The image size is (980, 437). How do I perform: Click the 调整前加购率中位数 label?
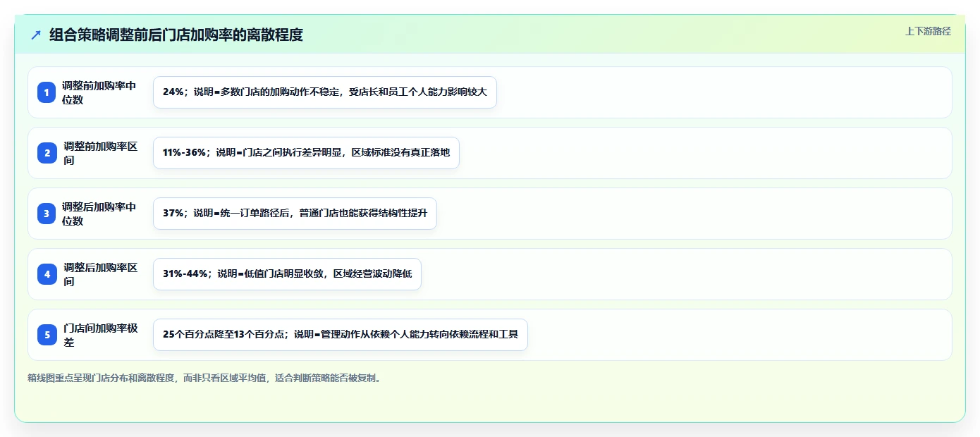(x=99, y=92)
